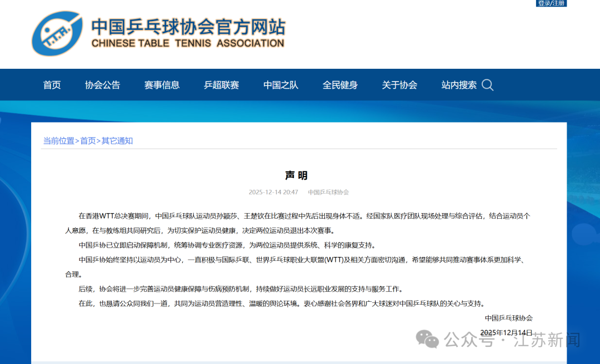
Task: Select 关于协会 in the navigation bar
Action: [399, 85]
